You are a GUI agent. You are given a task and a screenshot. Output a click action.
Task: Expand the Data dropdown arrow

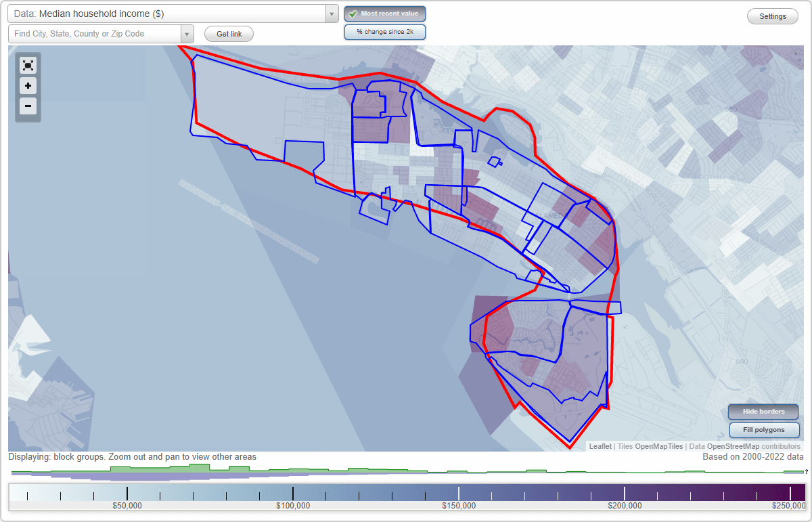331,14
